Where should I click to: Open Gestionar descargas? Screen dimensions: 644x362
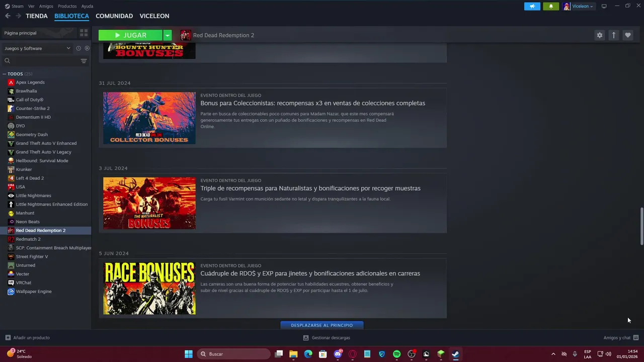click(327, 338)
